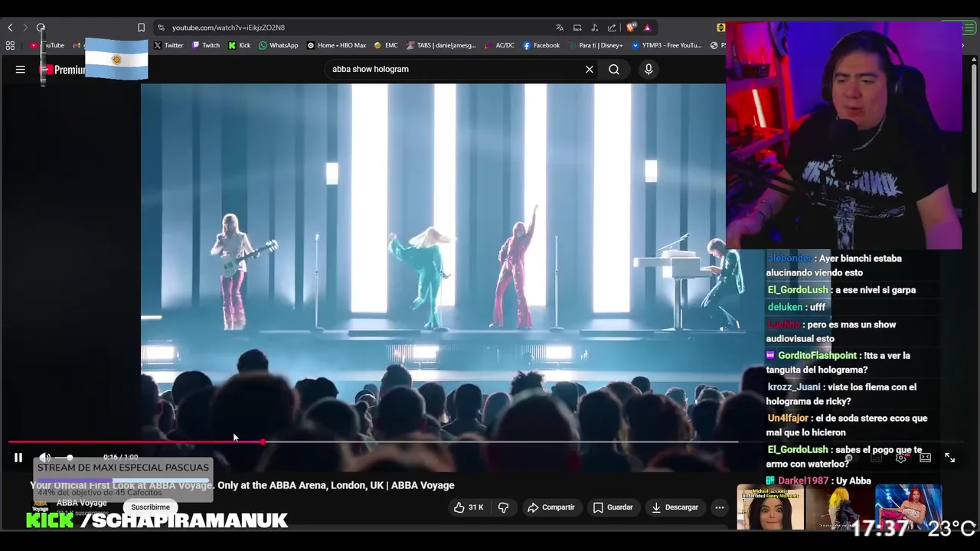Open the Twitch bookmark
Screen dimensions: 980x551
click(x=206, y=45)
